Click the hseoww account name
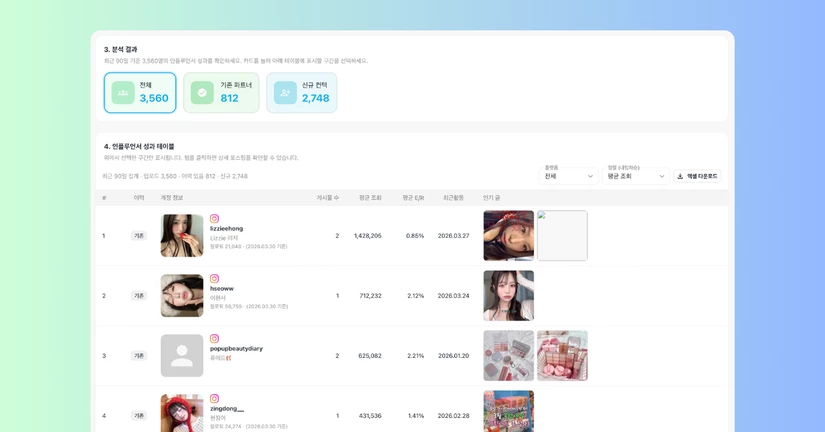The image size is (825, 432). coord(222,288)
